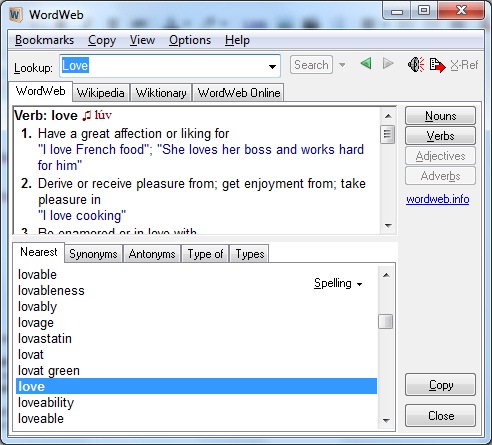
Task: Click the word list scroll up arrow
Action: coord(386,275)
